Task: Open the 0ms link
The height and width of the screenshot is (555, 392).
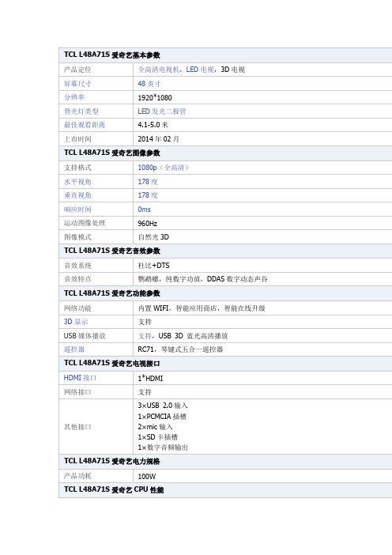Action: [145, 210]
